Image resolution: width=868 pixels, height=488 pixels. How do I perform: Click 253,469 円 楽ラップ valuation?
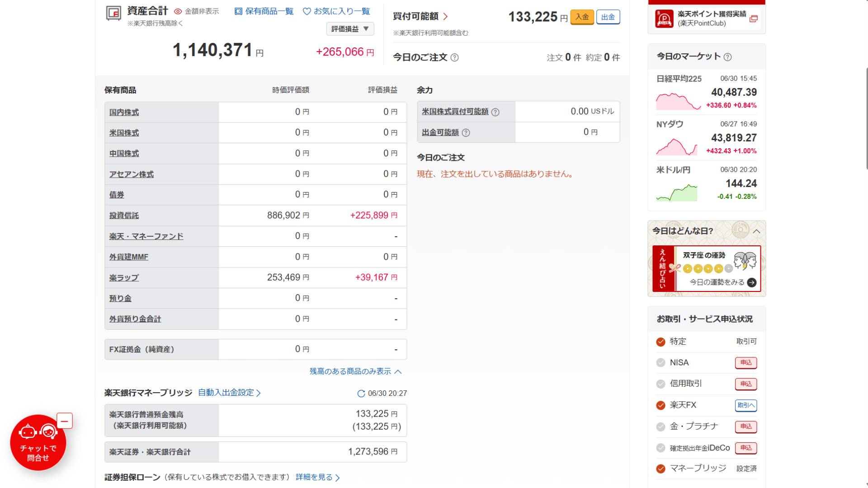tap(288, 277)
